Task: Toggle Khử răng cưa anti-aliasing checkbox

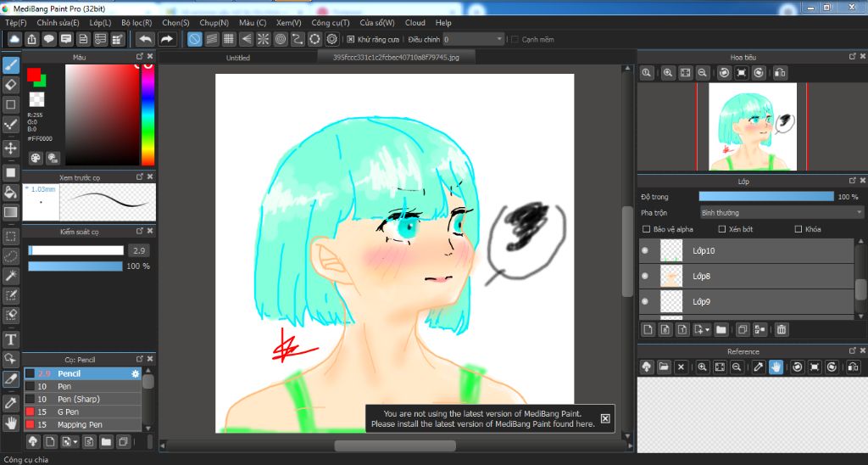Action: tap(350, 39)
